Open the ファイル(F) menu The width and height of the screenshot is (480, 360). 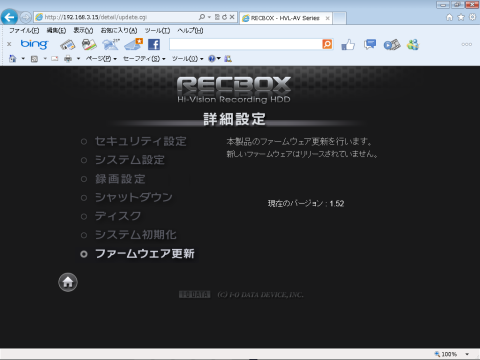point(24,31)
